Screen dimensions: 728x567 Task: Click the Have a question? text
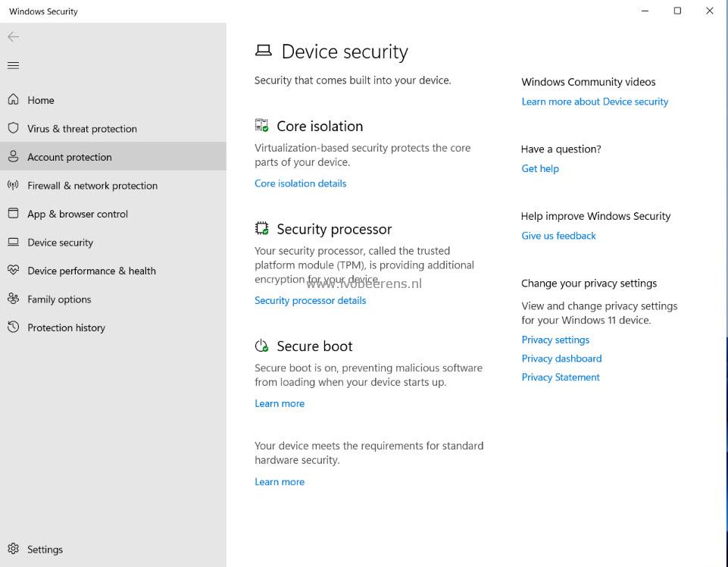click(x=561, y=149)
